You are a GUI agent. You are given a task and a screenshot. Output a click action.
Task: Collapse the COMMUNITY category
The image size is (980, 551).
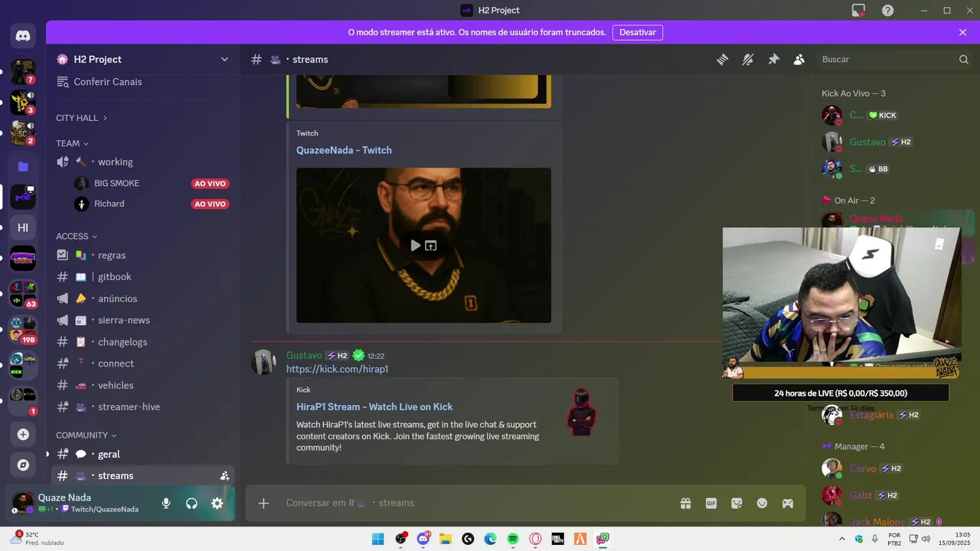pyautogui.click(x=86, y=435)
